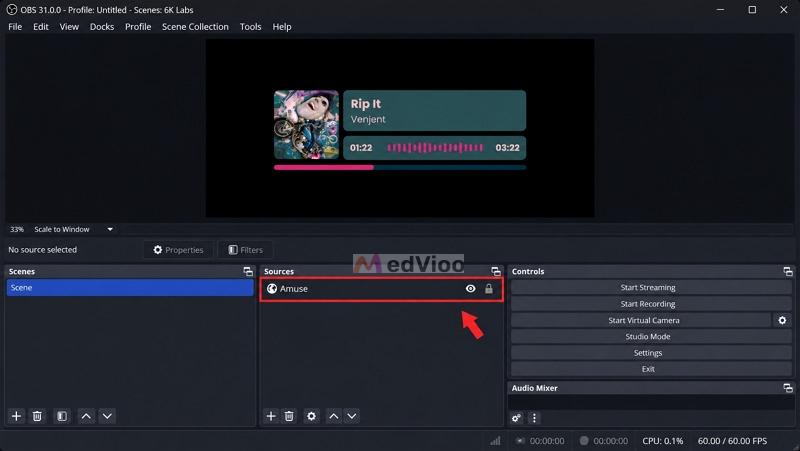The image size is (800, 451).
Task: Open the Docks menu
Action: click(x=102, y=27)
